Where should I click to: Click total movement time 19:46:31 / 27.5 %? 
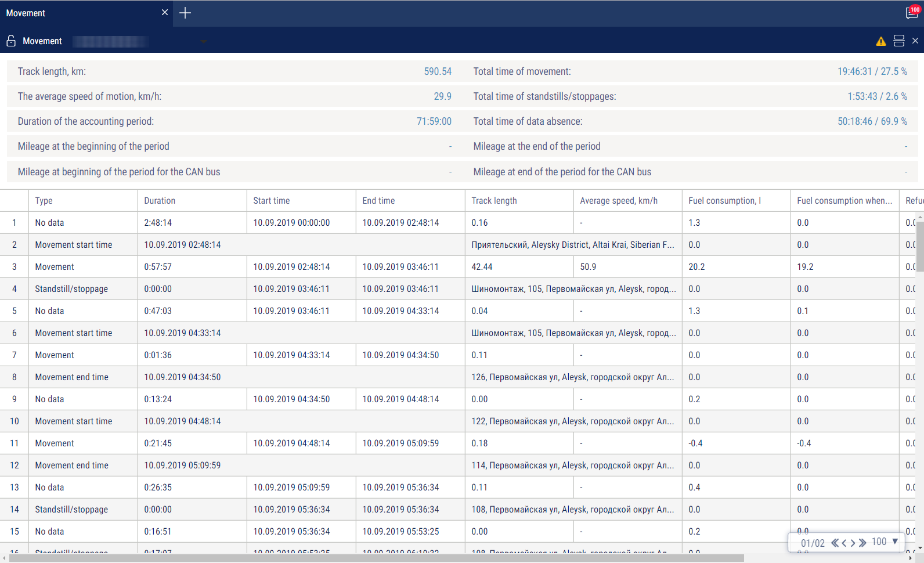(872, 71)
